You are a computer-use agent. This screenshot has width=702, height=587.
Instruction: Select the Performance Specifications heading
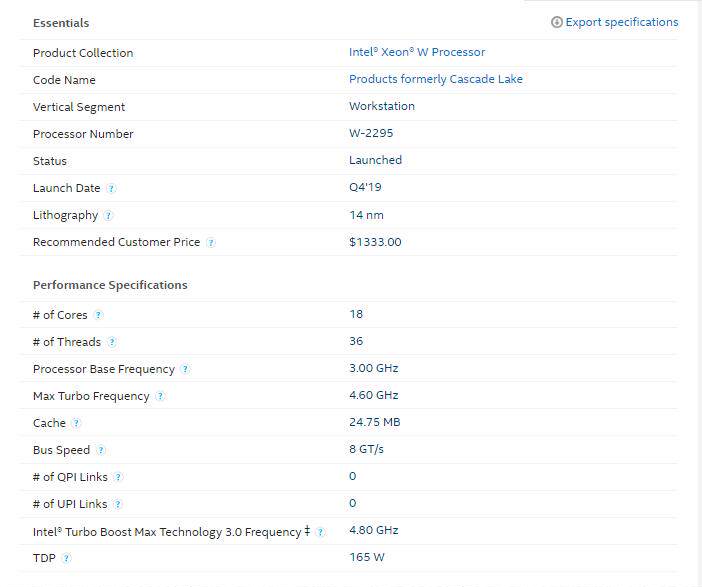pyautogui.click(x=110, y=285)
